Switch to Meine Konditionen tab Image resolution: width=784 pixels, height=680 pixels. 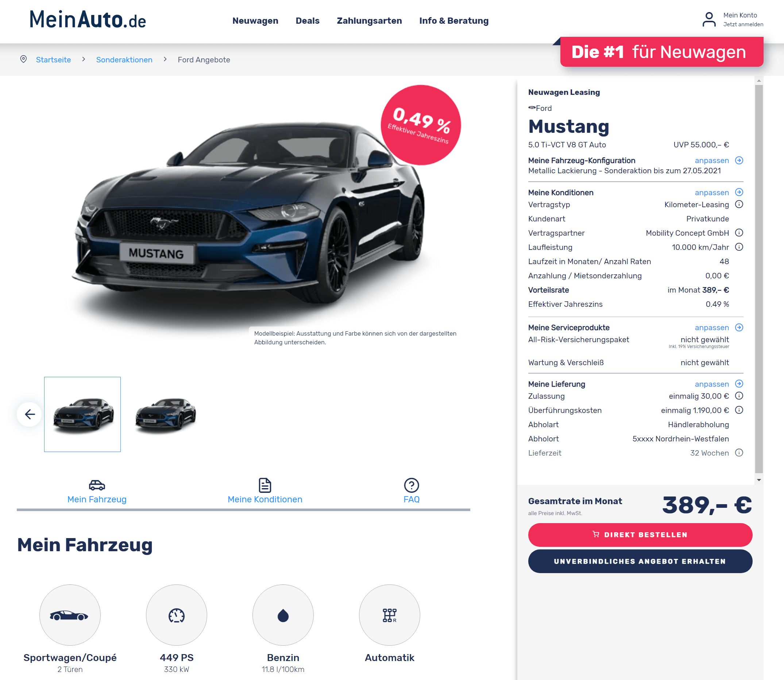tap(265, 491)
